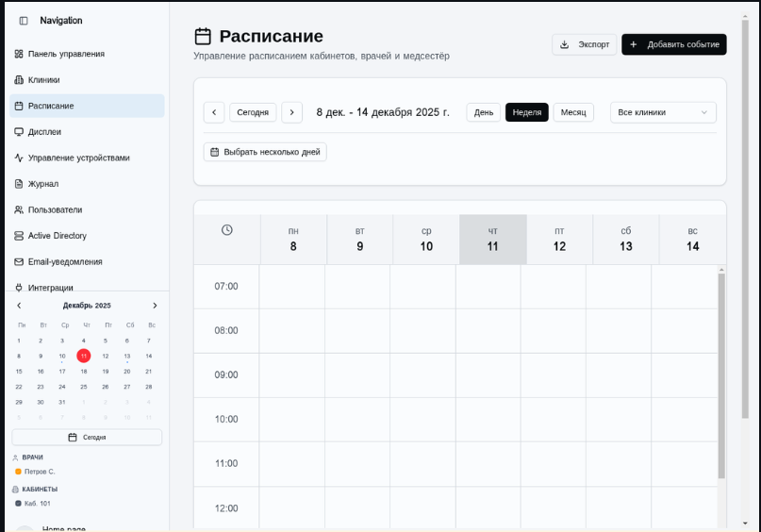Click the Панель управления dashboard icon
This screenshot has width=761, height=532.
(x=19, y=54)
